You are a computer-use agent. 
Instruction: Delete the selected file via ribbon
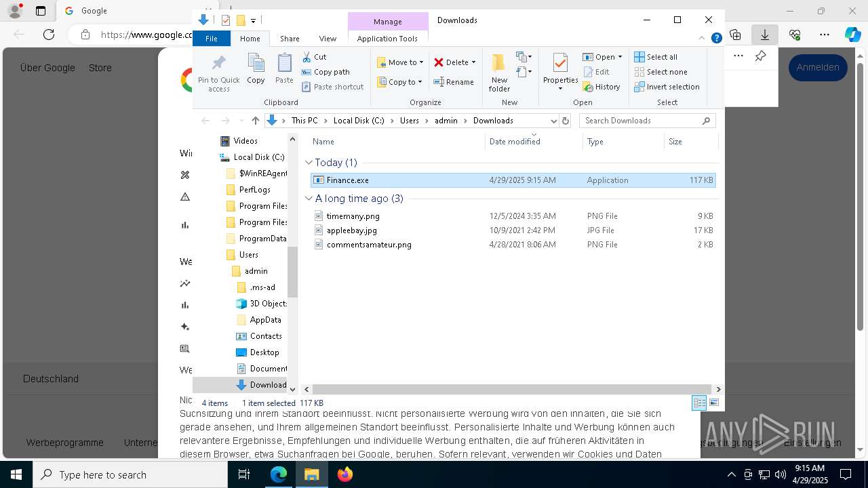point(451,62)
